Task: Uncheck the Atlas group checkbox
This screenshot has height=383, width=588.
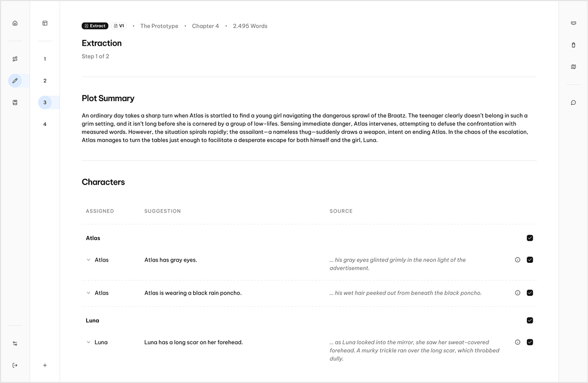Action: (530, 238)
